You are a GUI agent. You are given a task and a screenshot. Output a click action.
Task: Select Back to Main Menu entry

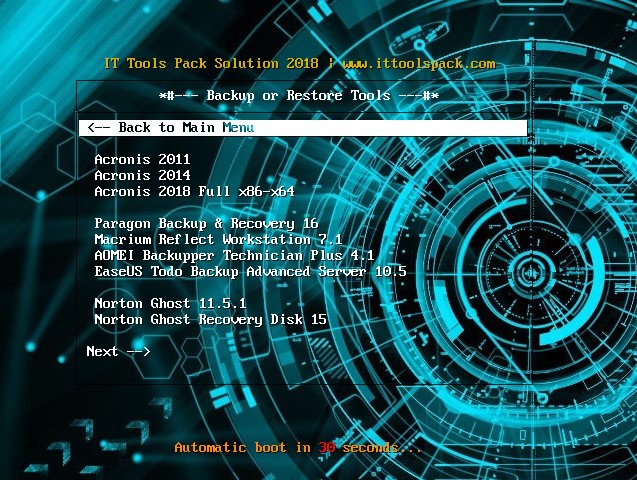click(x=303, y=128)
